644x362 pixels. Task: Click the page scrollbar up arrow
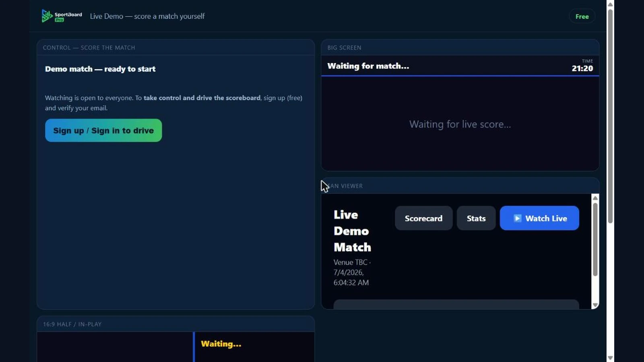610,4
